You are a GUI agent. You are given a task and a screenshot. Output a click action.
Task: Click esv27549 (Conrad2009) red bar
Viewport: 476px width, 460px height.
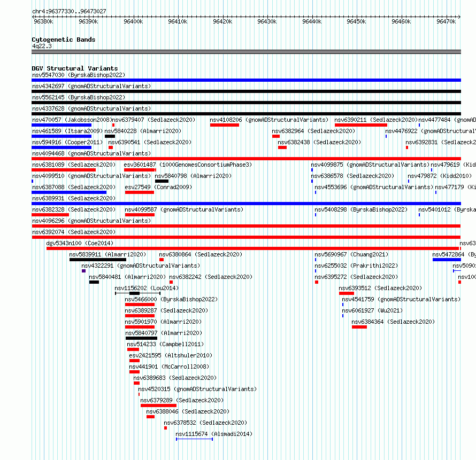pos(140,192)
